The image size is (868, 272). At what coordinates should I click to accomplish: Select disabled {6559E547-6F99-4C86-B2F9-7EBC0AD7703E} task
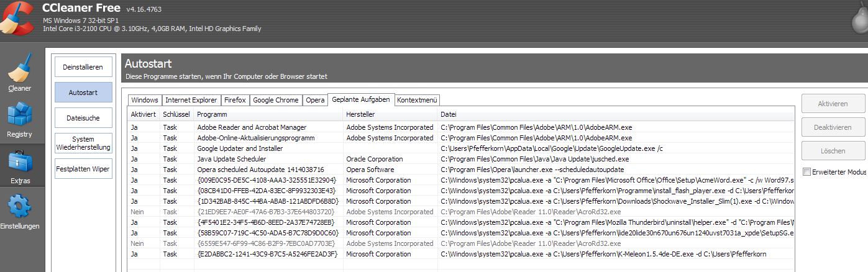point(461,243)
